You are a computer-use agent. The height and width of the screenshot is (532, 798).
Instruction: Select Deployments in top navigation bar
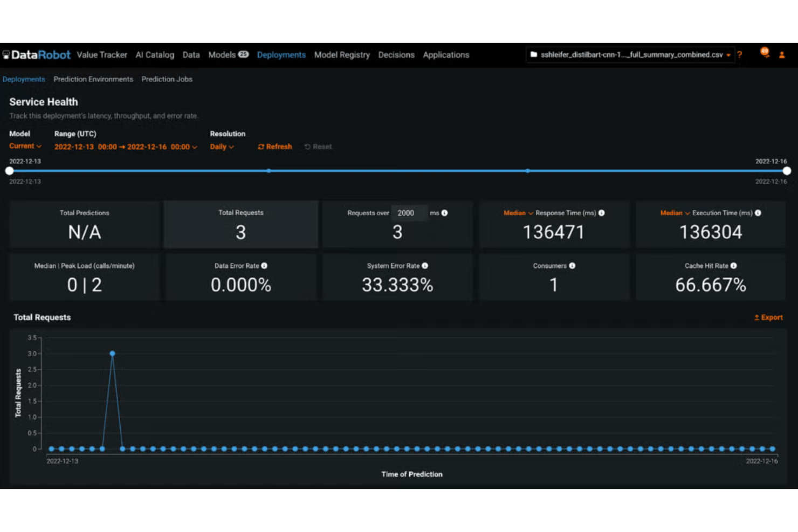[x=281, y=55]
